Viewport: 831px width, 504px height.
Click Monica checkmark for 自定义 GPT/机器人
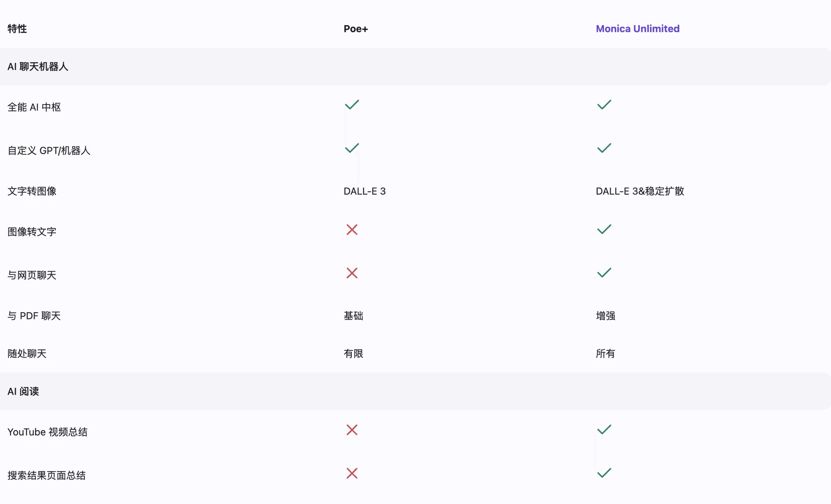point(604,148)
